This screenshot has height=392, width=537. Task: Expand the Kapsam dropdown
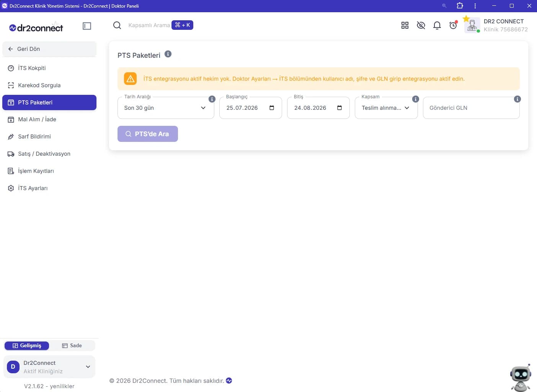click(x=386, y=108)
